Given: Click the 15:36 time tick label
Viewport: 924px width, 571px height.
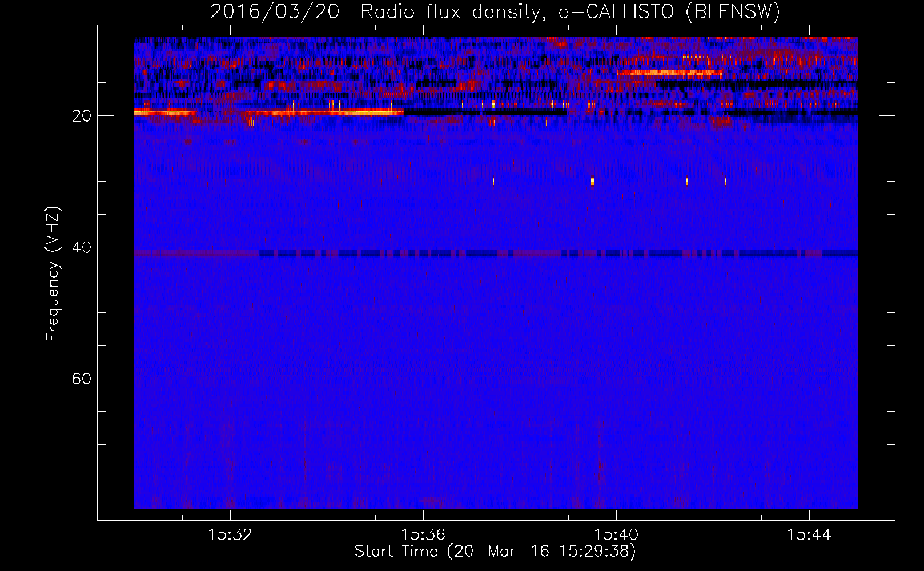Looking at the screenshot, I should click(423, 535).
